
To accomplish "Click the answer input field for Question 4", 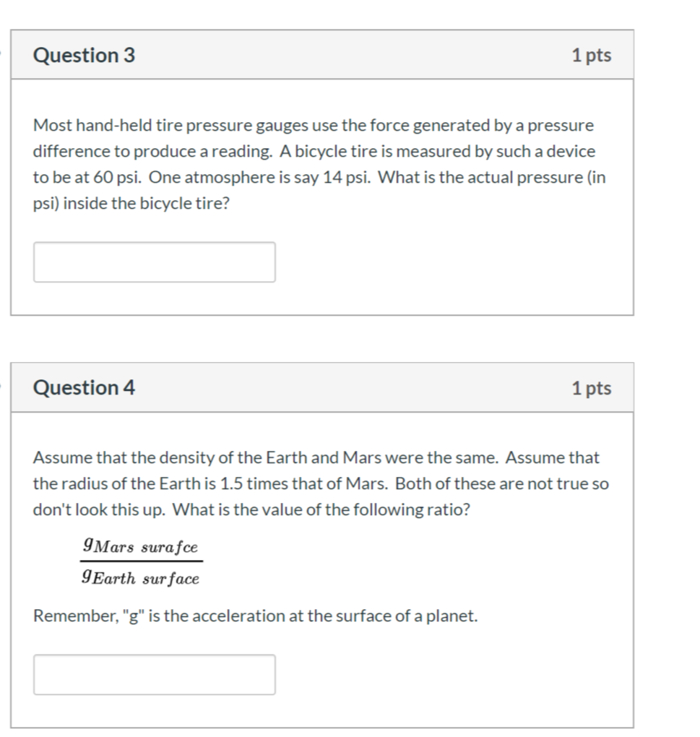I will pos(154,674).
